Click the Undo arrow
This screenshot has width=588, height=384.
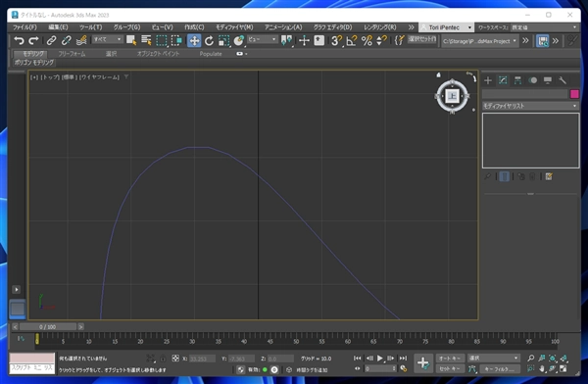point(19,40)
